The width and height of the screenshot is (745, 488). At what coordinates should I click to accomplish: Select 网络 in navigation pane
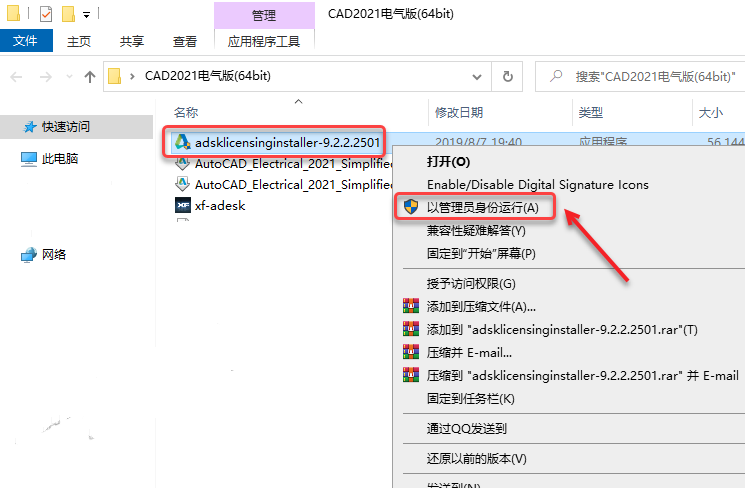(54, 255)
